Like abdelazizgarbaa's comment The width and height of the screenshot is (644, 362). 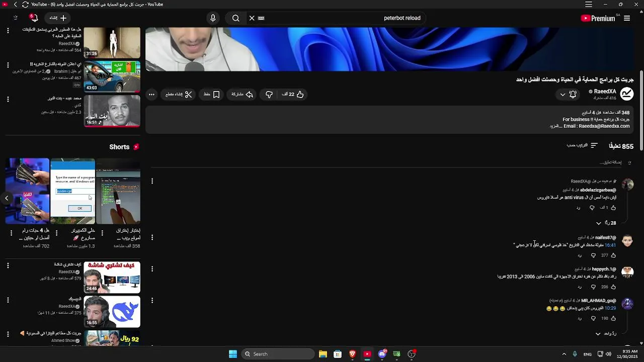tap(613, 208)
